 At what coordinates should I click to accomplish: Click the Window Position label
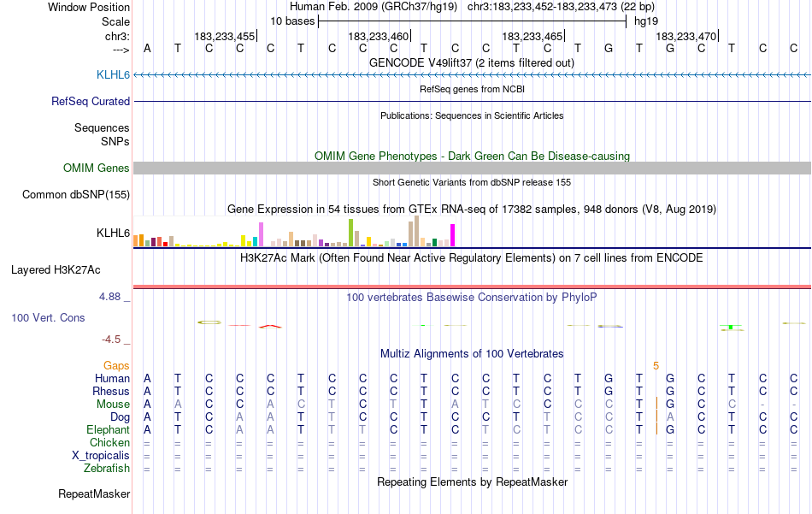[x=89, y=7]
